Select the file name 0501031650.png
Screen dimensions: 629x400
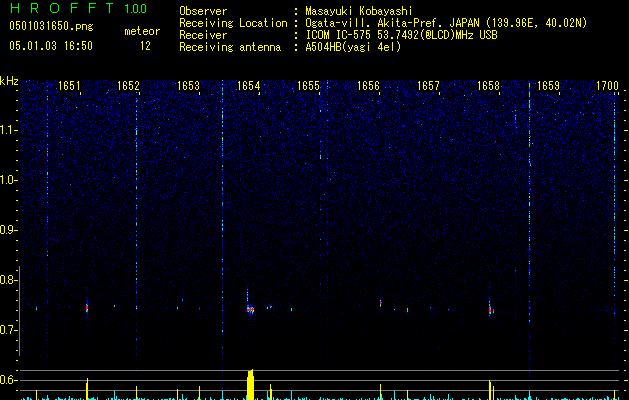point(51,26)
